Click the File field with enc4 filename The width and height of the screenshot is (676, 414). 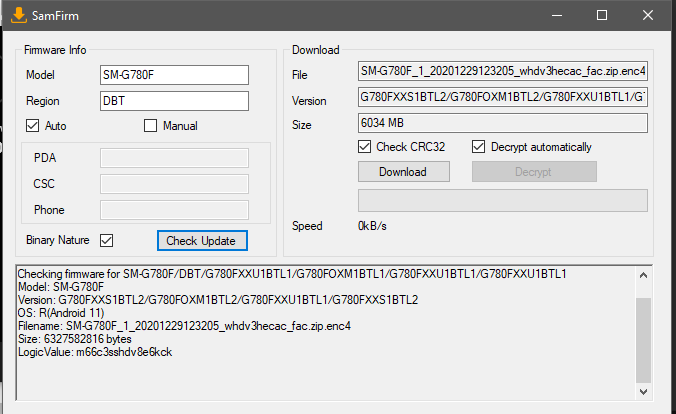click(503, 71)
